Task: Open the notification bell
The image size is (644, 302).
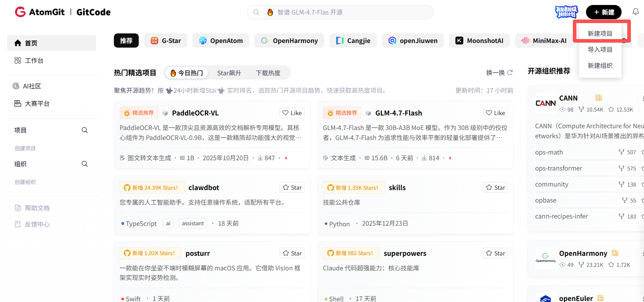Action: click(x=635, y=12)
